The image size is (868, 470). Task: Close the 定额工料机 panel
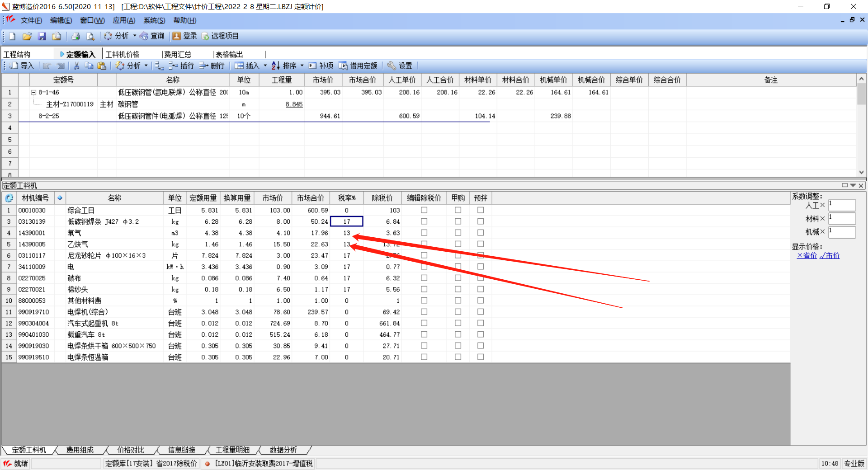[x=861, y=185]
